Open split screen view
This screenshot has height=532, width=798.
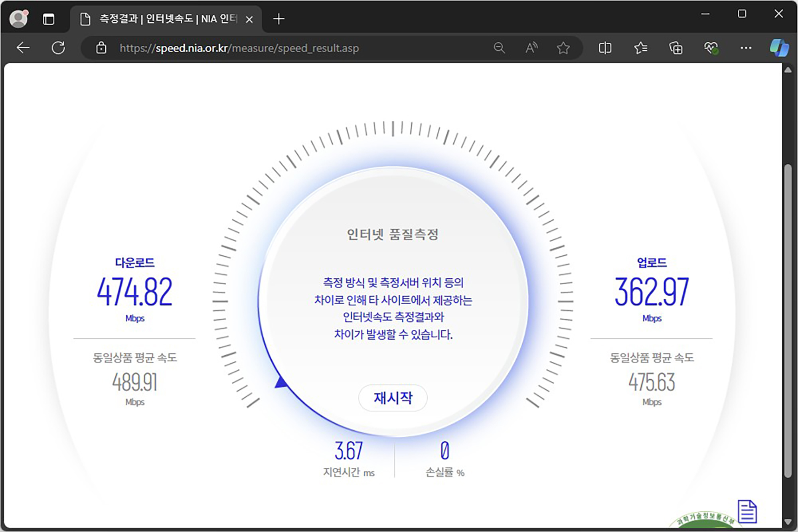605,48
